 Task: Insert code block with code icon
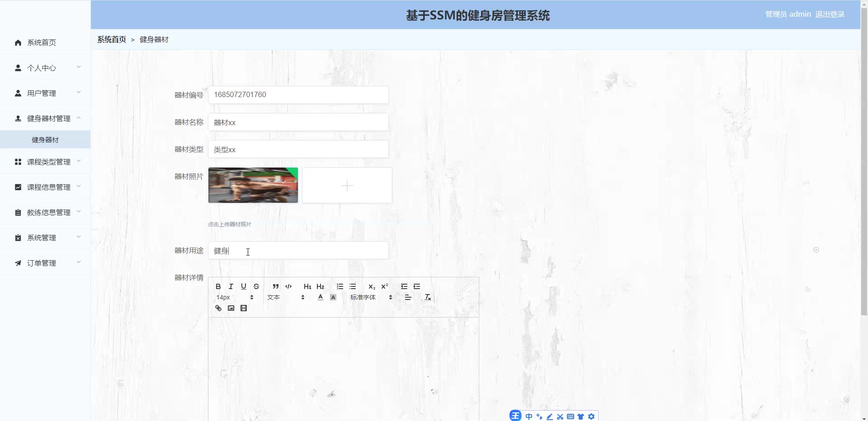point(288,286)
